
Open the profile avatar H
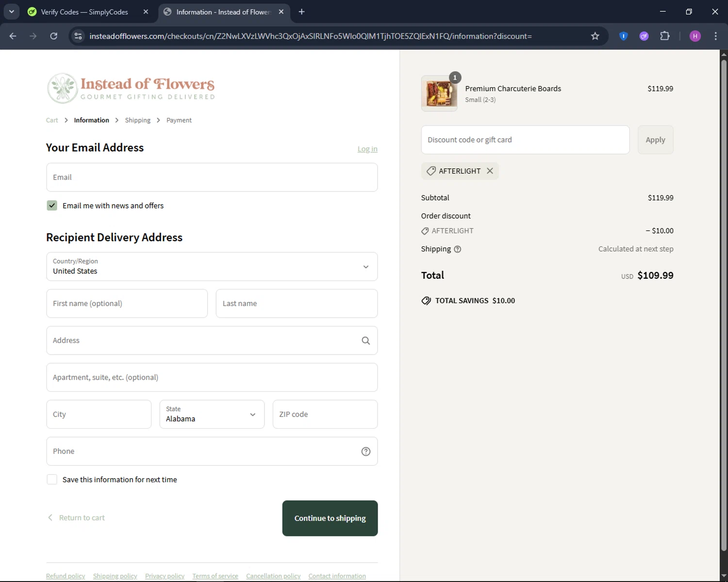[x=695, y=36]
